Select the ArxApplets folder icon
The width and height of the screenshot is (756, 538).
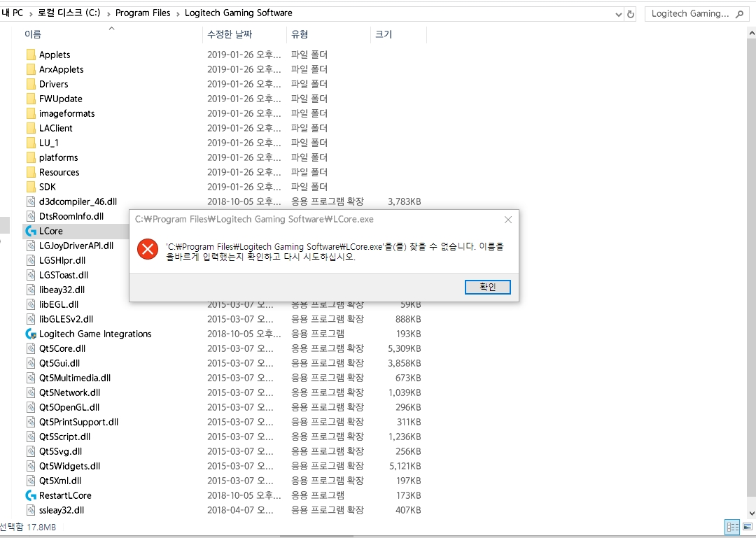pyautogui.click(x=30, y=69)
